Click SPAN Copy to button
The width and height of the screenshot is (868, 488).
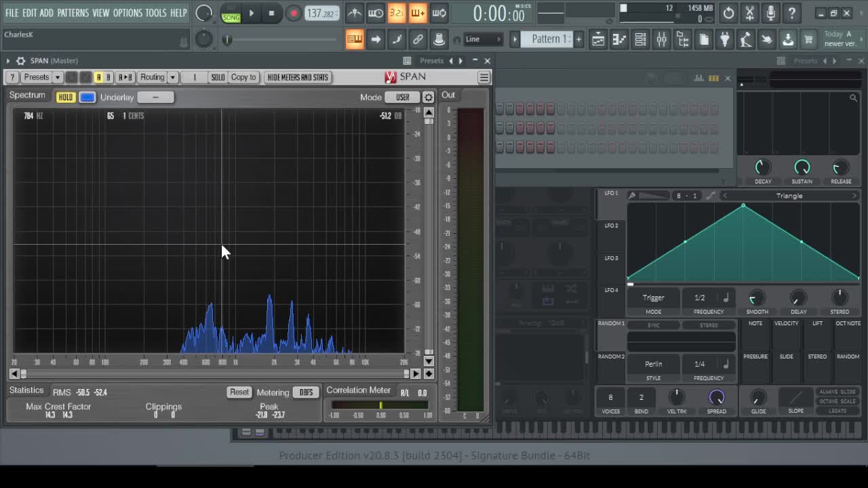click(x=243, y=77)
